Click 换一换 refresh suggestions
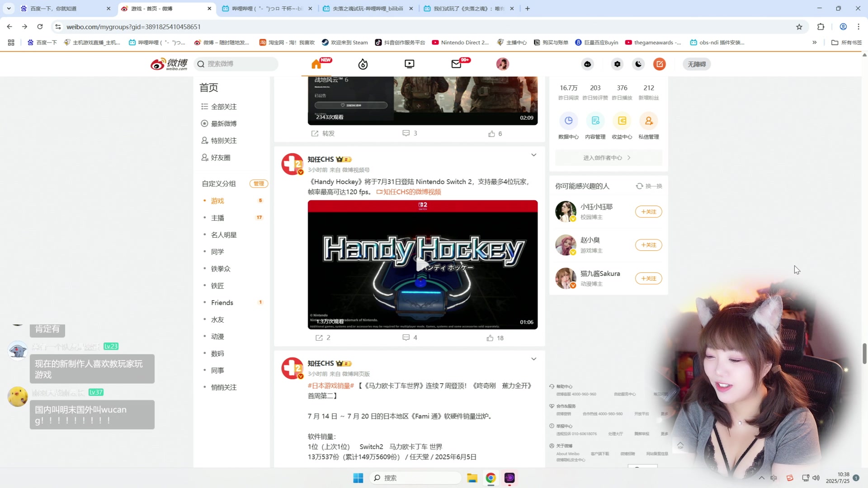The height and width of the screenshot is (488, 868). (649, 186)
